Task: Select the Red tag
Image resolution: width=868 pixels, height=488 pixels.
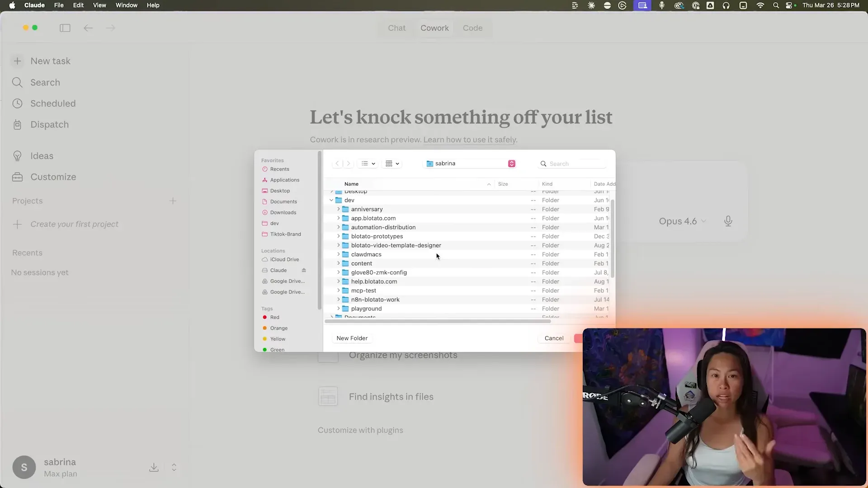Action: (x=274, y=317)
